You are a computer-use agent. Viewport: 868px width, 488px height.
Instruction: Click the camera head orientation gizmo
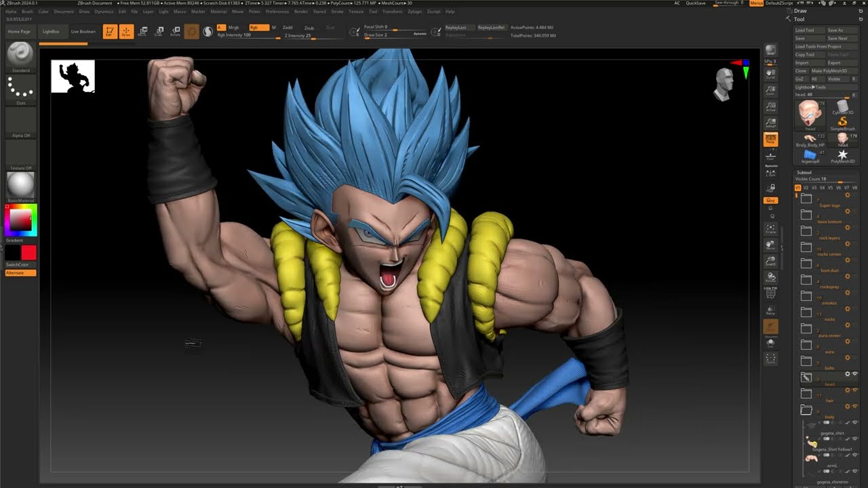[724, 85]
